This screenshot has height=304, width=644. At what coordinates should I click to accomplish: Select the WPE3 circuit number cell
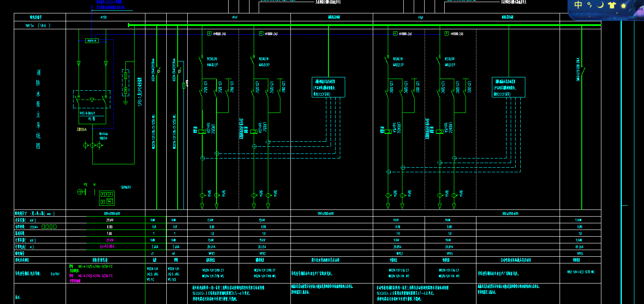coord(399,253)
